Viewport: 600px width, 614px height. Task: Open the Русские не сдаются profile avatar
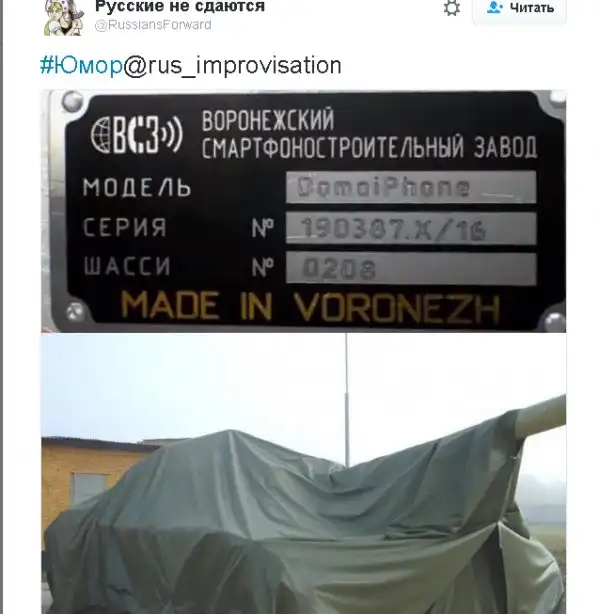click(x=64, y=17)
